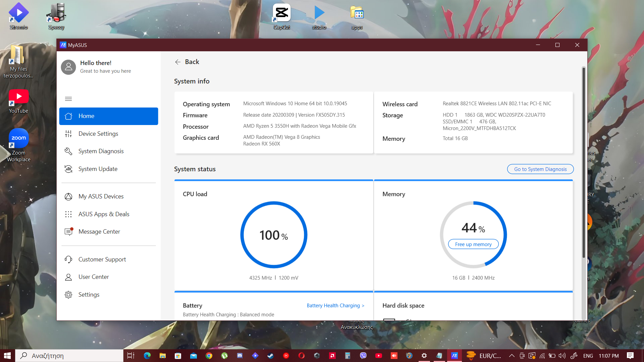Open Microsoft Edge from taskbar
The width and height of the screenshot is (644, 362).
click(147, 356)
